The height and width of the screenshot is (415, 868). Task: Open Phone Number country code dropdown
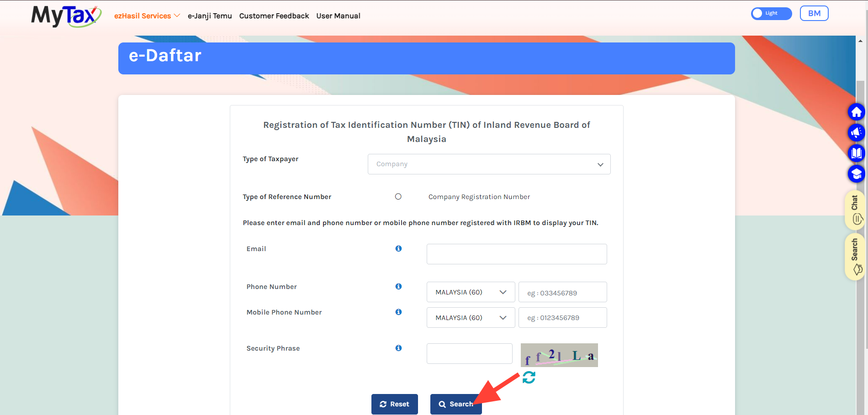[471, 292]
